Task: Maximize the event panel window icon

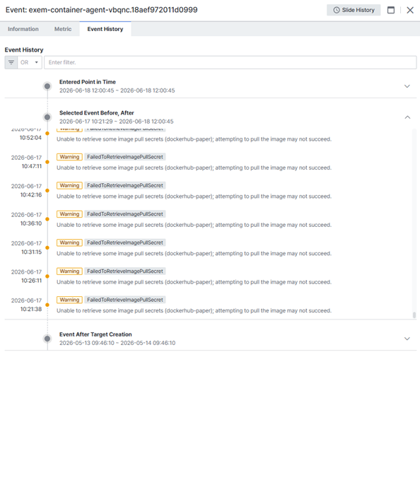Action: (391, 10)
